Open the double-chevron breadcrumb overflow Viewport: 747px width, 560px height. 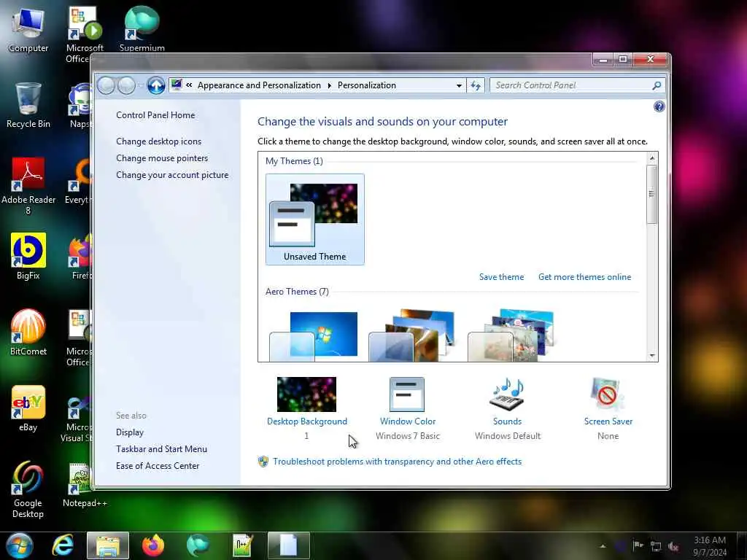click(x=189, y=85)
